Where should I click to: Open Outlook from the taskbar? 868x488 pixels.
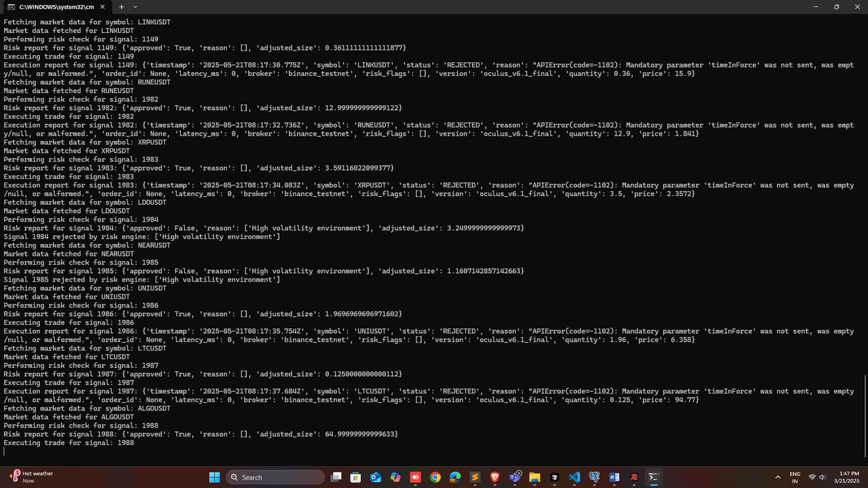click(x=375, y=477)
